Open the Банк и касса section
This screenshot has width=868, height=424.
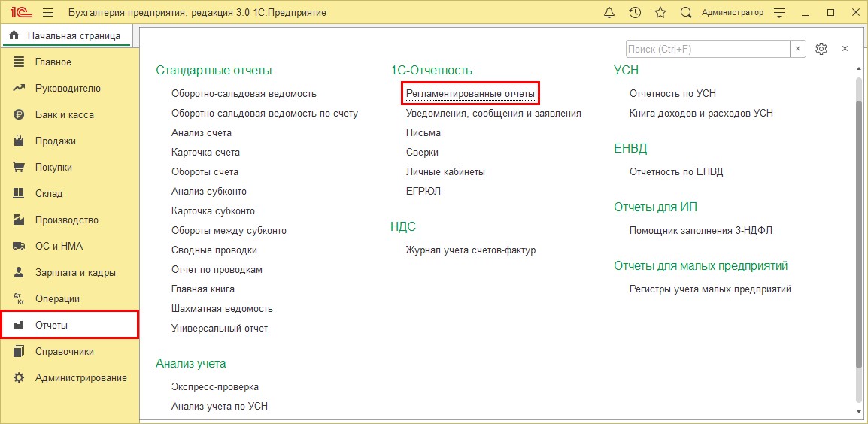coord(70,114)
